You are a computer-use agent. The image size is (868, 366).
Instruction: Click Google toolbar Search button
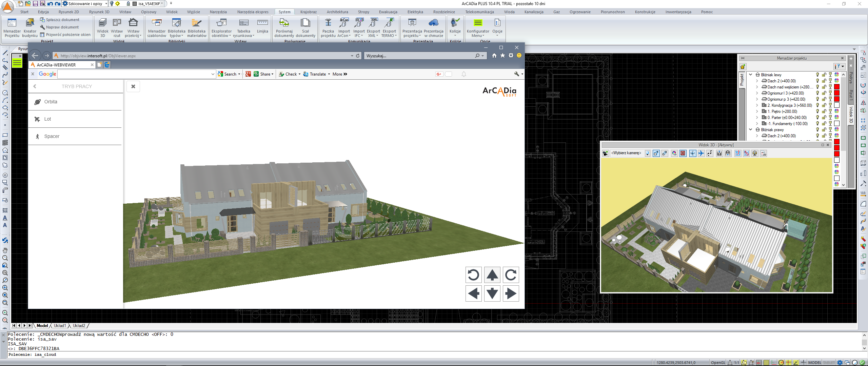(x=229, y=74)
